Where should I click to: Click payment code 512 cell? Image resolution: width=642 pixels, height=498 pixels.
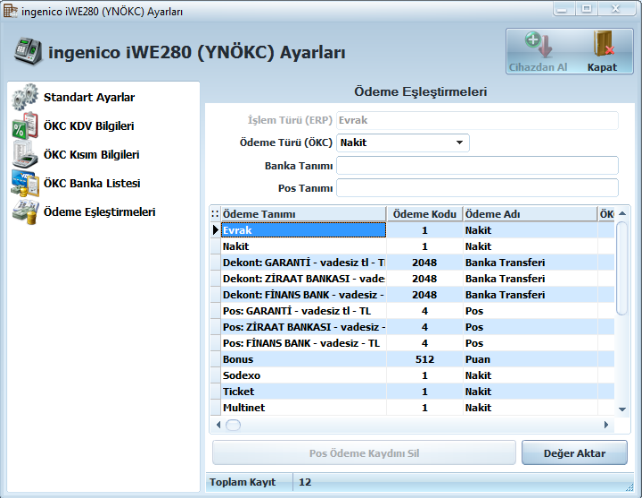click(x=425, y=360)
